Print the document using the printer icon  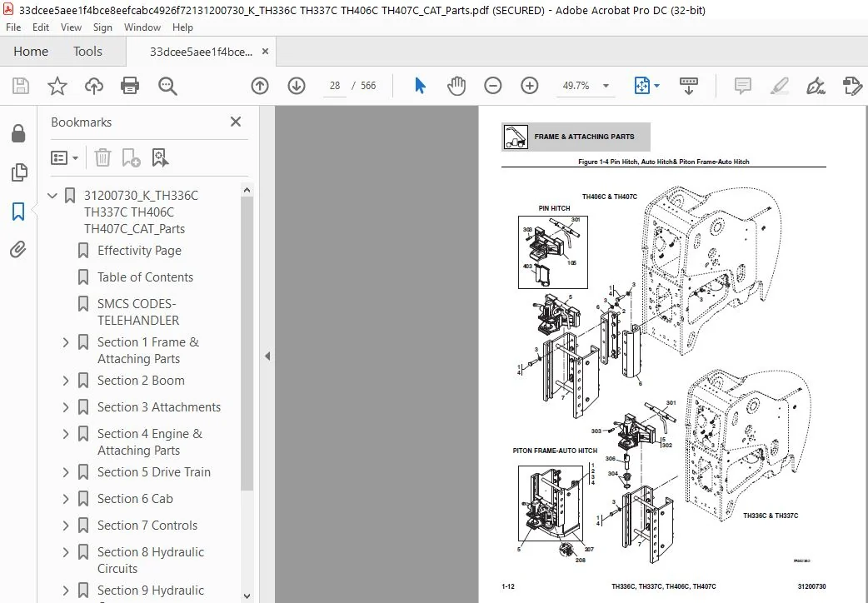click(130, 86)
